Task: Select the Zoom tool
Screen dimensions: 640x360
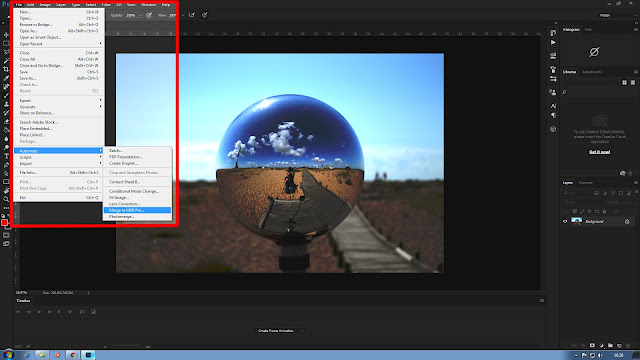Action: click(6, 199)
